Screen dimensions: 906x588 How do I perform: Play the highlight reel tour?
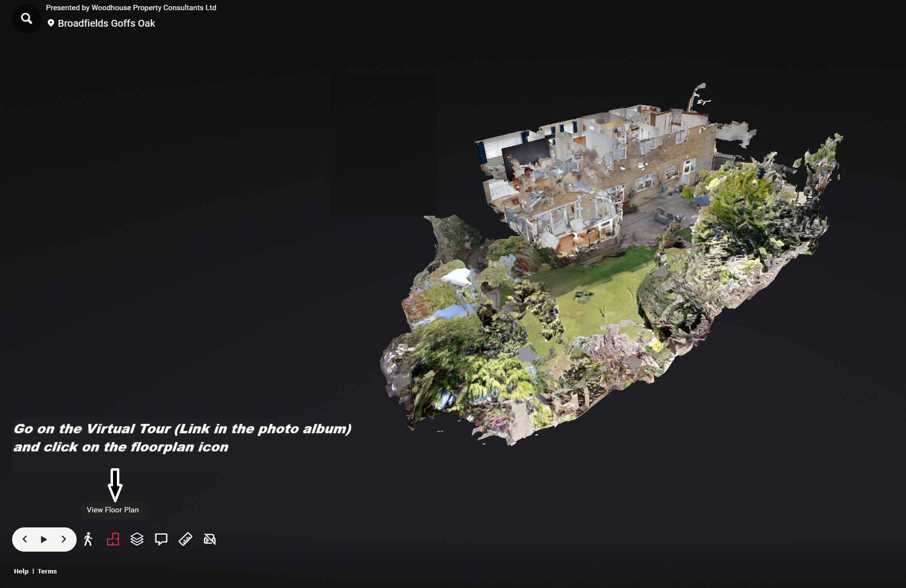click(44, 540)
